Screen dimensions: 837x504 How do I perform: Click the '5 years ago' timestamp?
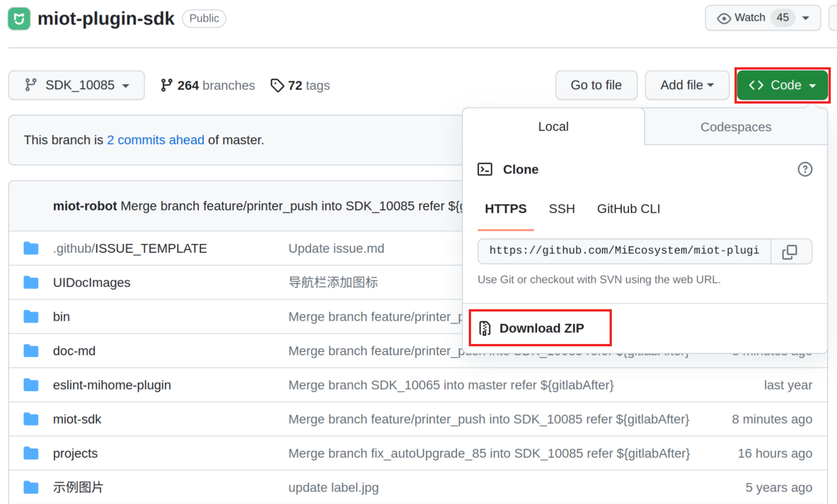779,487
